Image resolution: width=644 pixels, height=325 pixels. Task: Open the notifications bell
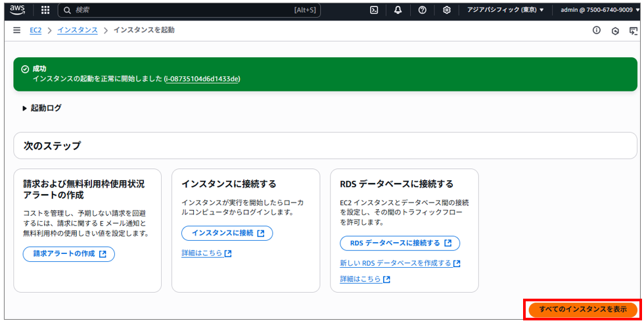point(398,11)
